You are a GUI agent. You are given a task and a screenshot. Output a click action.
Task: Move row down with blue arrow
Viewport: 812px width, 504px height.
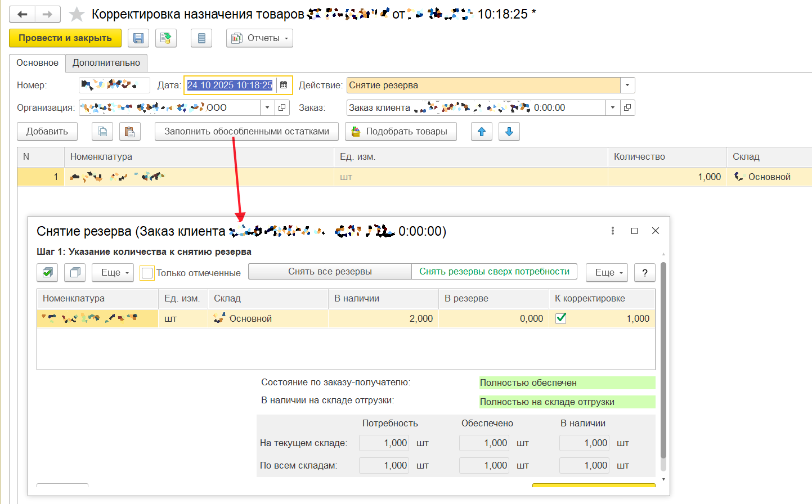[509, 132]
